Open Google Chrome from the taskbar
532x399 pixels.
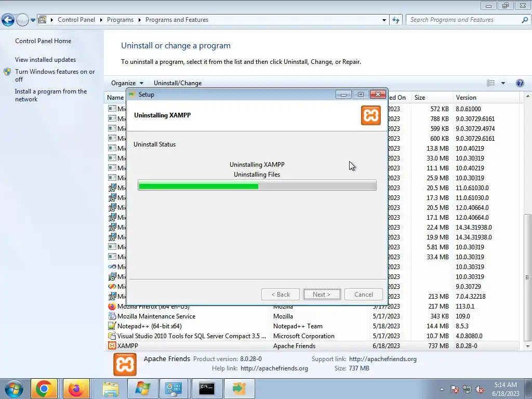44,389
